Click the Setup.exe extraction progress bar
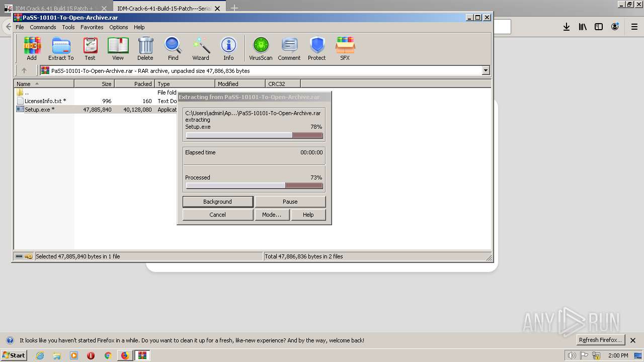The width and height of the screenshot is (644, 362). click(x=255, y=135)
